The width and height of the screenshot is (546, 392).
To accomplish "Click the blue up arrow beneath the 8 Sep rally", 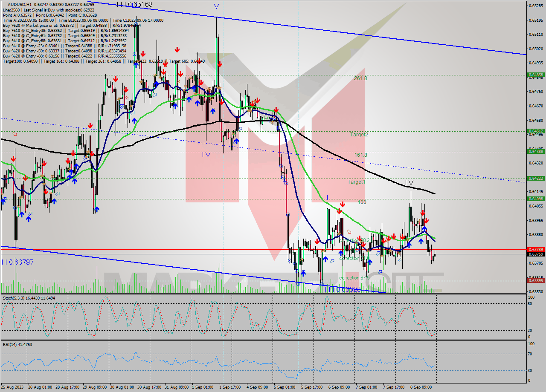I will click(421, 241).
